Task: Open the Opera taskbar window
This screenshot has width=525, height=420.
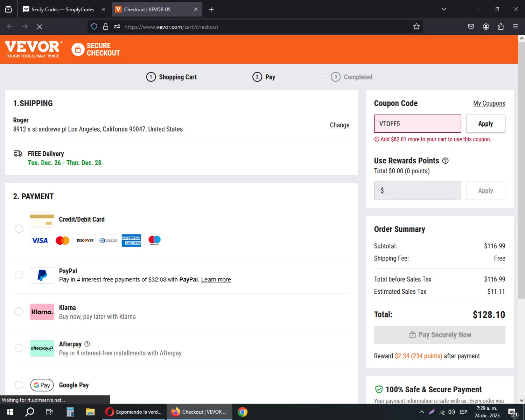Action: tap(134, 412)
